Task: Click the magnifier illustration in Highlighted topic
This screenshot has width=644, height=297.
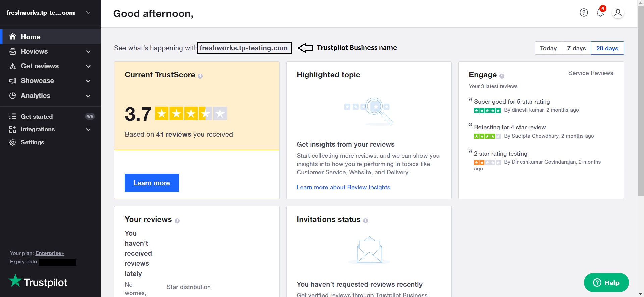Action: (x=369, y=111)
